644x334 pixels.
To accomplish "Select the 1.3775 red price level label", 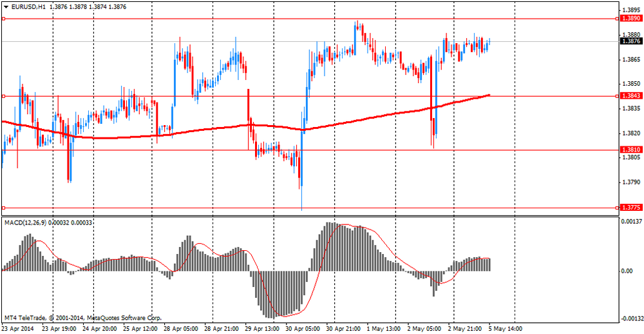I will (x=630, y=208).
